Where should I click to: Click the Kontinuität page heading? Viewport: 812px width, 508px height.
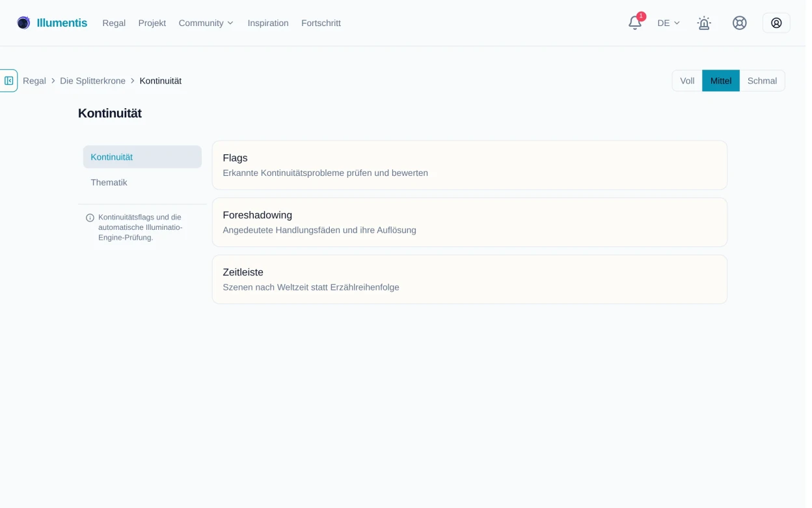110,113
